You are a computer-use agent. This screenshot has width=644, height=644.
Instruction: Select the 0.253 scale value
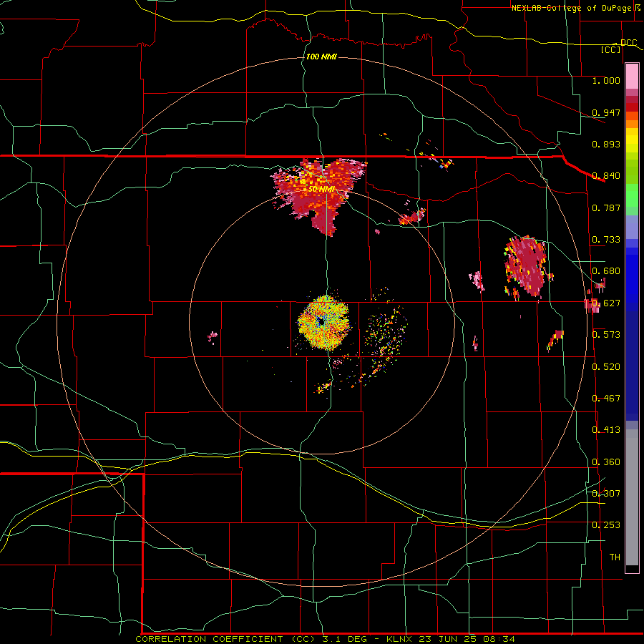pyautogui.click(x=606, y=525)
